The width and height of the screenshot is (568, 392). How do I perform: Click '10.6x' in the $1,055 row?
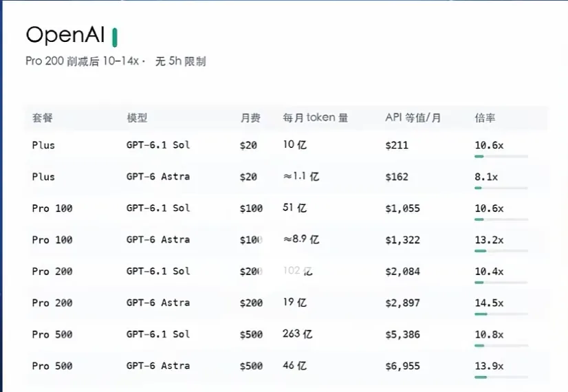tap(489, 208)
